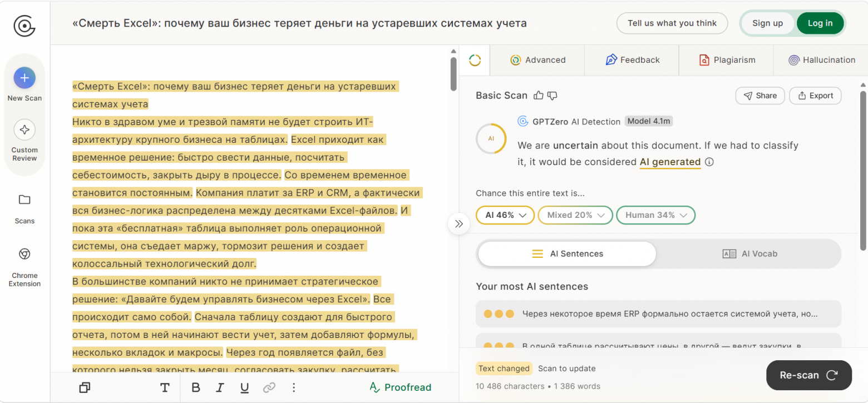Click the Share button

tap(759, 96)
